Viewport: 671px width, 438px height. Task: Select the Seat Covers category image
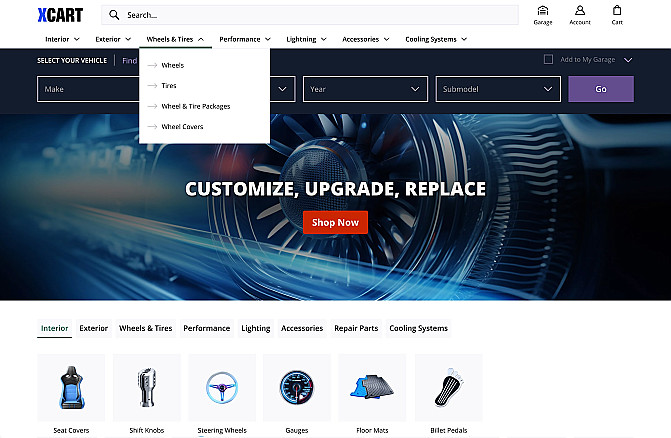pyautogui.click(x=71, y=388)
